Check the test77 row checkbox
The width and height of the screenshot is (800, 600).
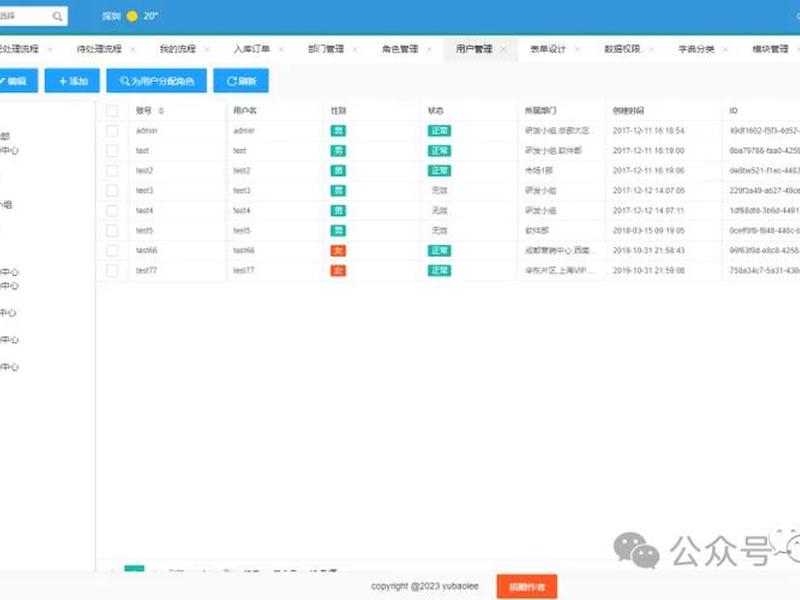pyautogui.click(x=112, y=270)
